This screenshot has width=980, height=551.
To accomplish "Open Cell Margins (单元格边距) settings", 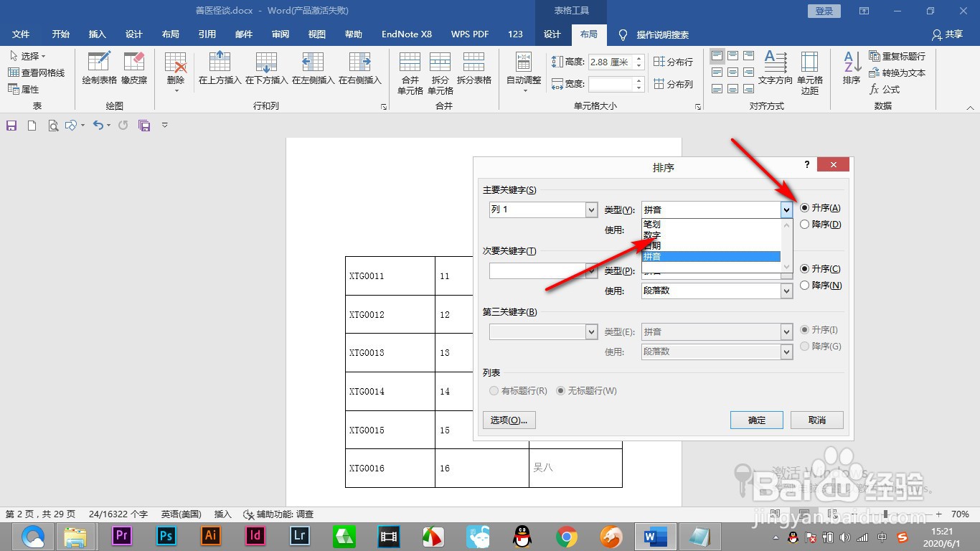I will click(810, 72).
